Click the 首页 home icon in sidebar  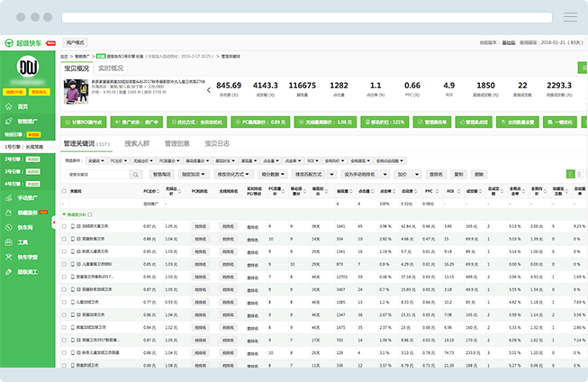[x=9, y=106]
